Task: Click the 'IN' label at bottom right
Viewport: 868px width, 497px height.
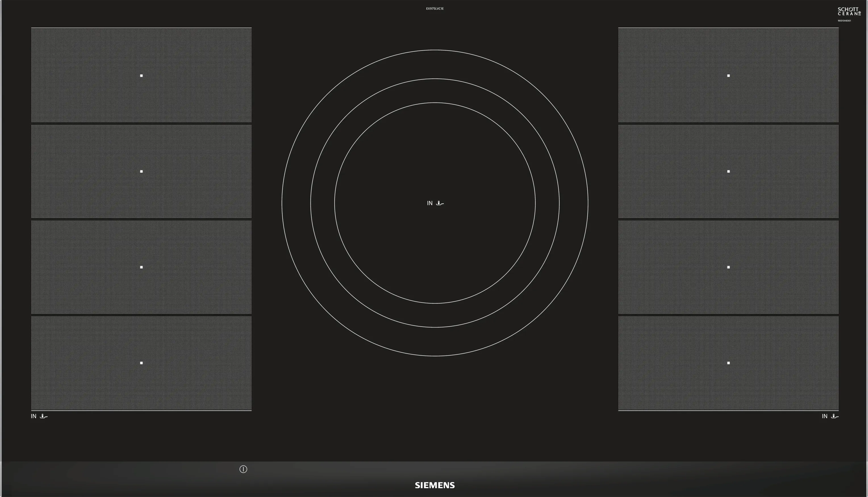Action: pyautogui.click(x=824, y=416)
